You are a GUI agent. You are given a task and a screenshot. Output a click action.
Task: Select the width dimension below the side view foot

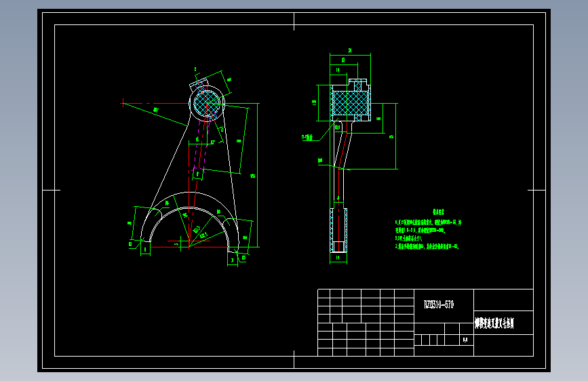338,260
